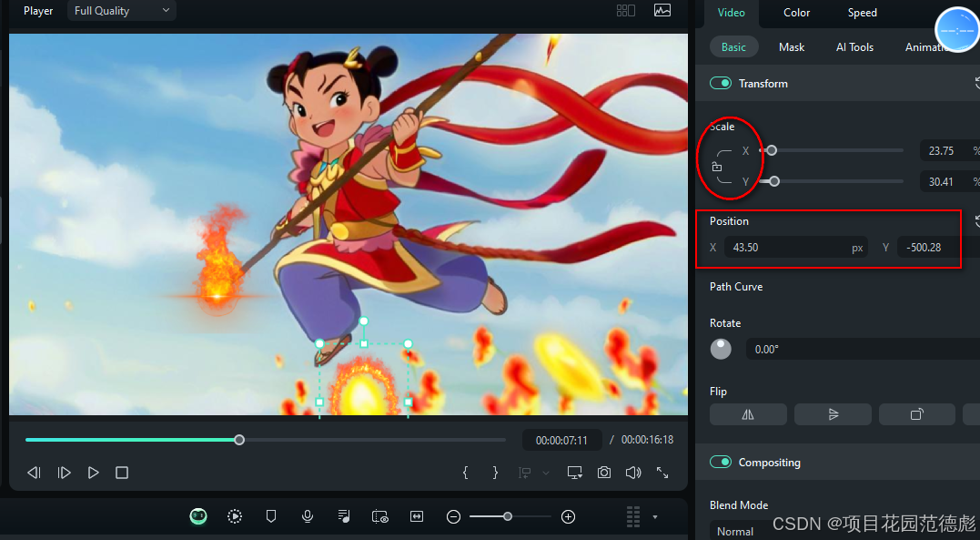
Task: Click the rotate clockwise button under Flip
Action: (917, 414)
